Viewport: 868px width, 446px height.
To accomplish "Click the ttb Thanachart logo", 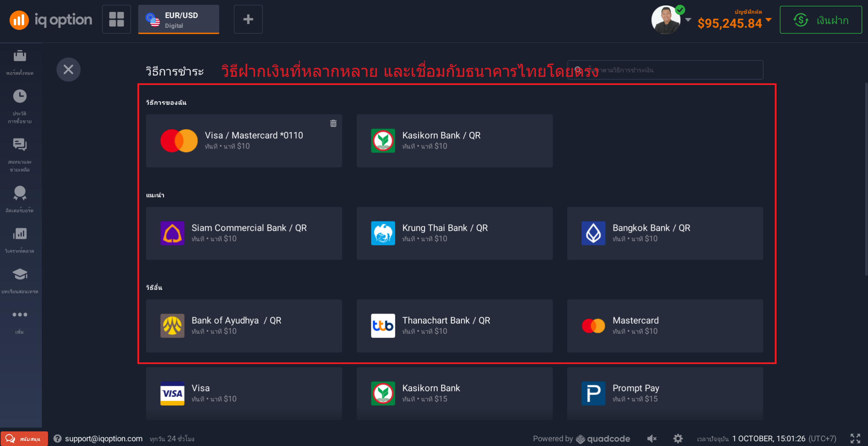I will pyautogui.click(x=383, y=326).
